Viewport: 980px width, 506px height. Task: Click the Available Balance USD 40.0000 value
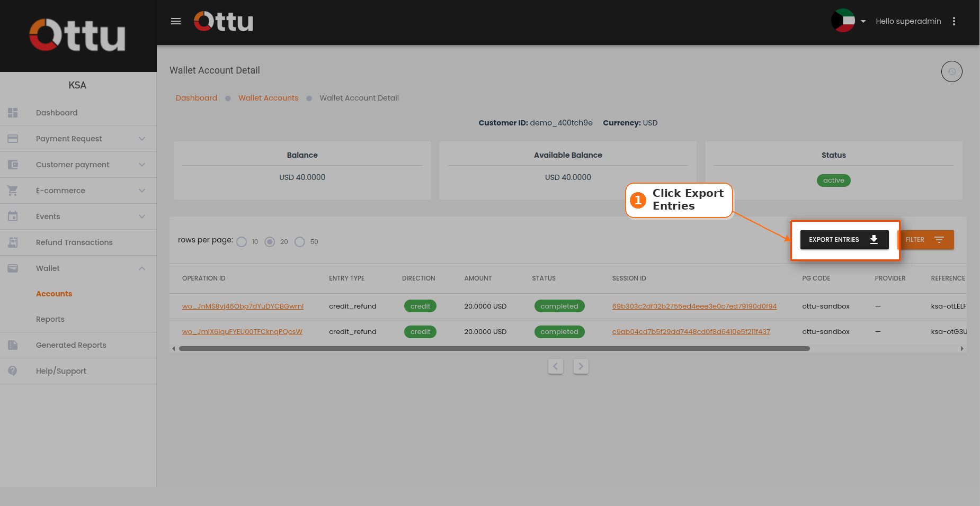[568, 177]
